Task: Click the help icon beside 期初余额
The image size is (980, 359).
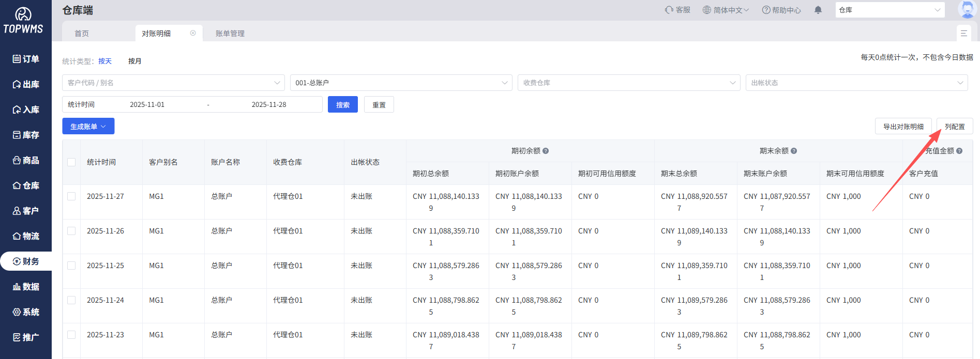Action: point(546,151)
